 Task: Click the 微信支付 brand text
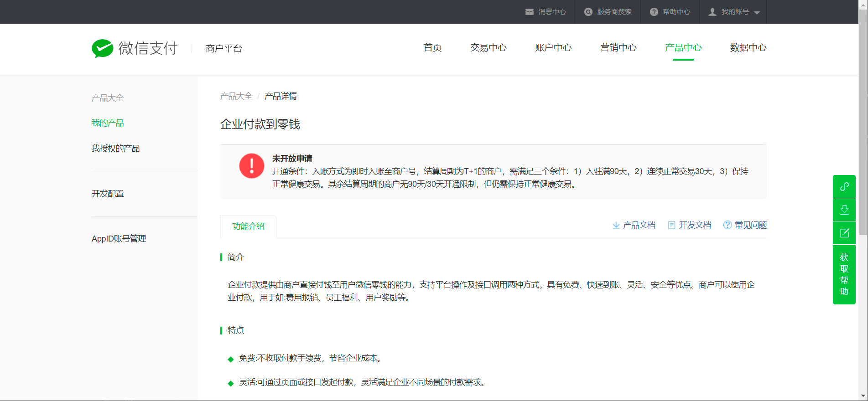coord(148,48)
